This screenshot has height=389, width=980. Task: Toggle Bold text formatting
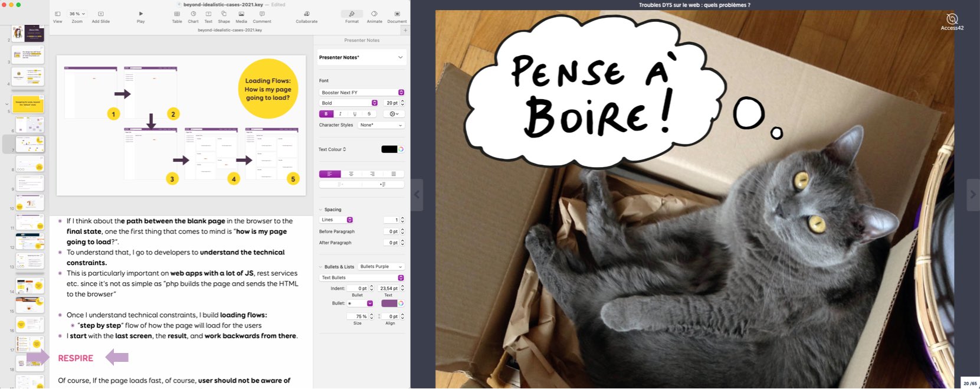(326, 114)
